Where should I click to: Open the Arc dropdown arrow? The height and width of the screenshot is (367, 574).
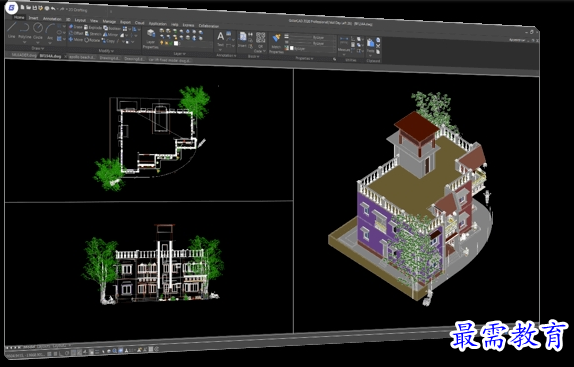(50, 43)
